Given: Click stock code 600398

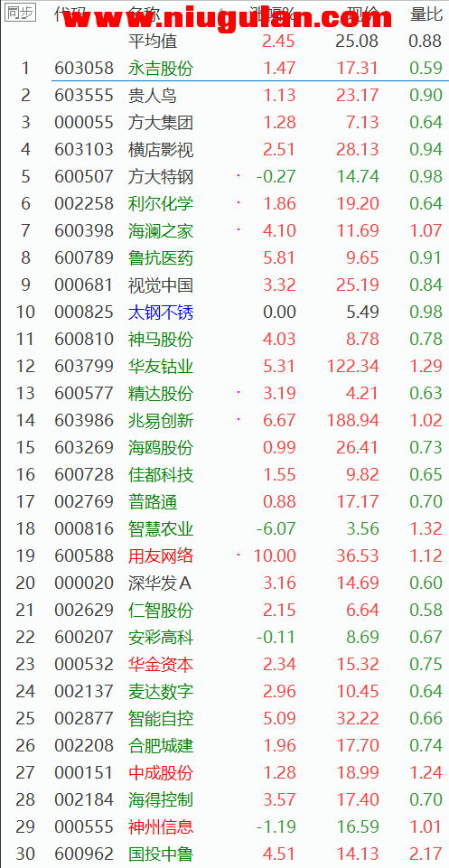Looking at the screenshot, I should pyautogui.click(x=84, y=231).
